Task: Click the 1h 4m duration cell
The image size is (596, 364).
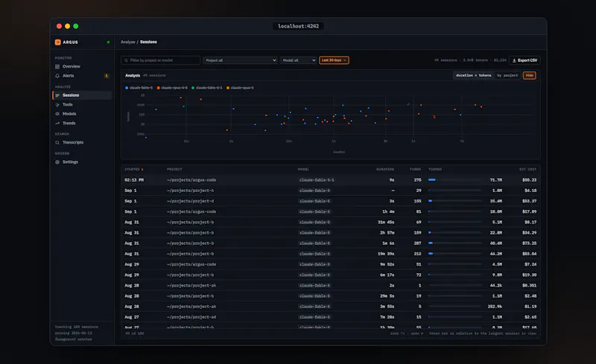Action: click(x=388, y=211)
